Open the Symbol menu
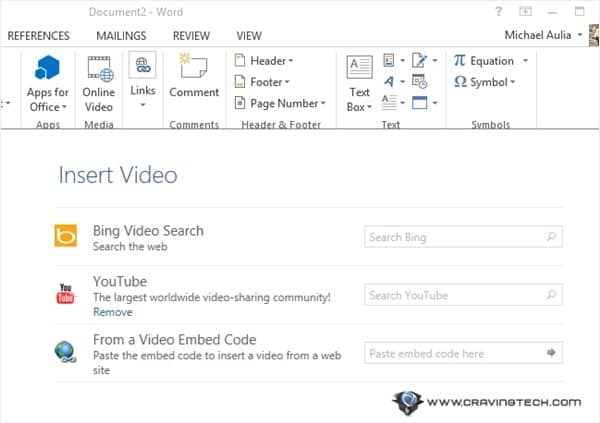The width and height of the screenshot is (600, 423). pyautogui.click(x=484, y=82)
